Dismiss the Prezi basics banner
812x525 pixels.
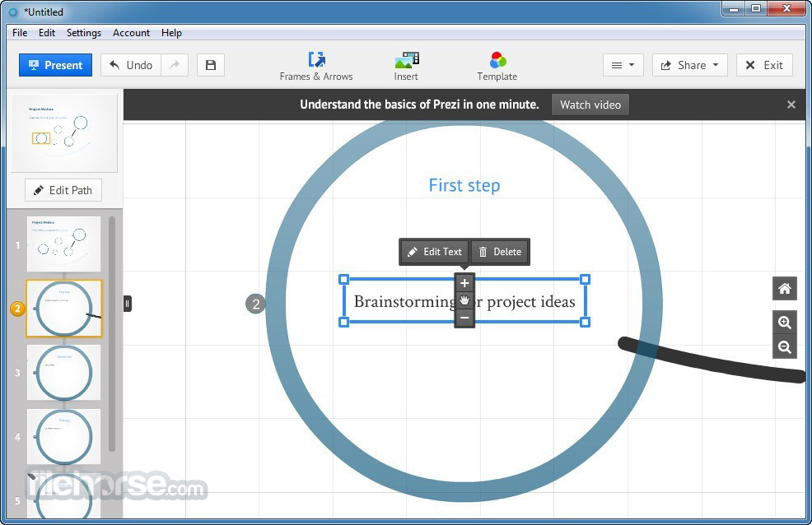(791, 105)
